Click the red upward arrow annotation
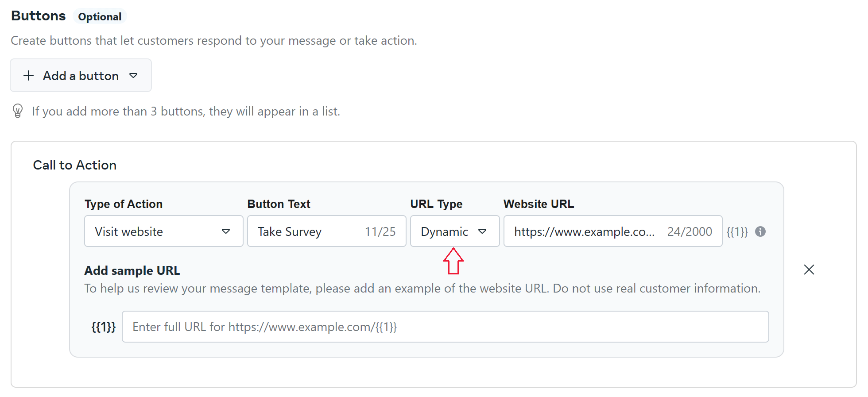 pyautogui.click(x=453, y=261)
